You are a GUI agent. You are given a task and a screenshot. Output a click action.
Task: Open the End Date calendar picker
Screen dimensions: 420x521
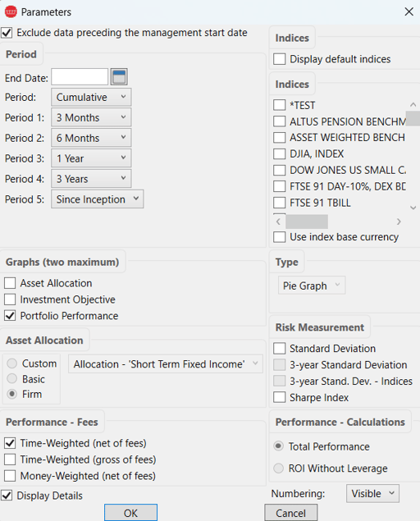click(119, 77)
